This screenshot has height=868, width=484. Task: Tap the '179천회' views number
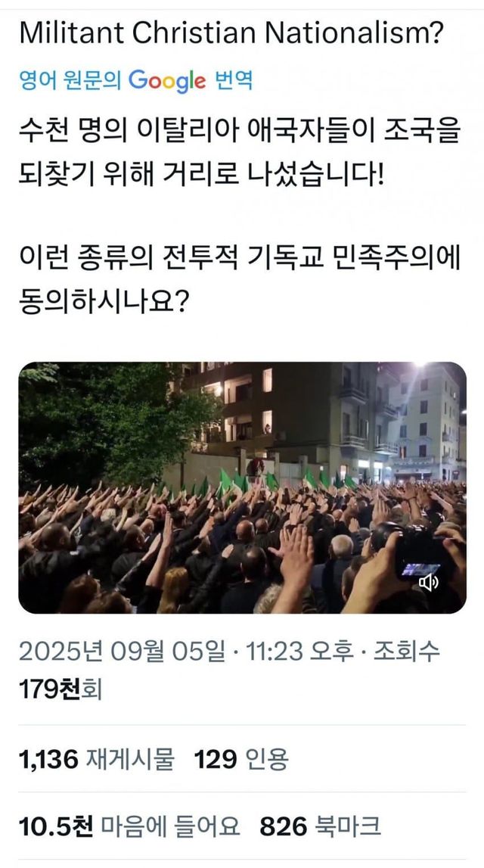point(60,689)
